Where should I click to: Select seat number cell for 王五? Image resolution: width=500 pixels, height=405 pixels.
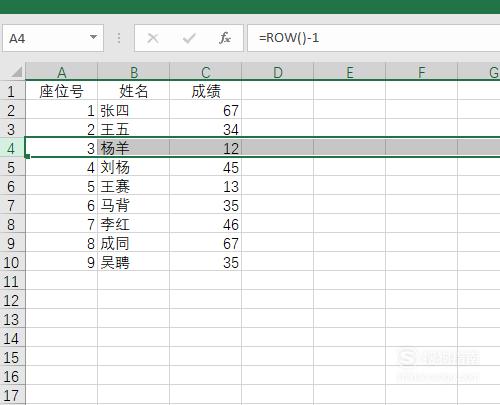(x=62, y=129)
